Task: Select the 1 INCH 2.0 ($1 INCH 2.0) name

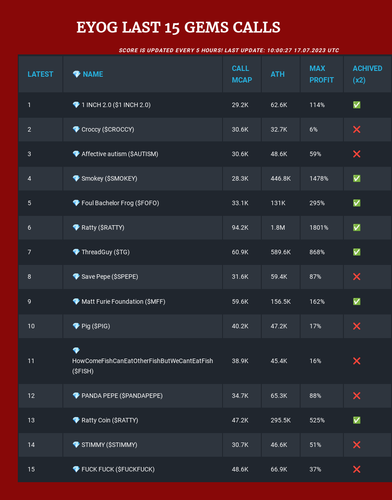Action: 116,105
